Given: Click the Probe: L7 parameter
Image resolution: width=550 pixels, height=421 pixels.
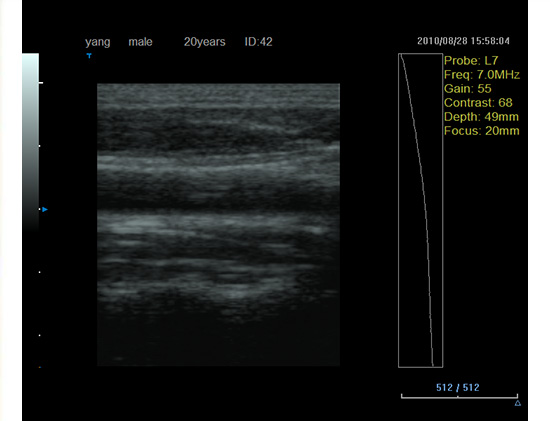Looking at the screenshot, I should pos(471,61).
